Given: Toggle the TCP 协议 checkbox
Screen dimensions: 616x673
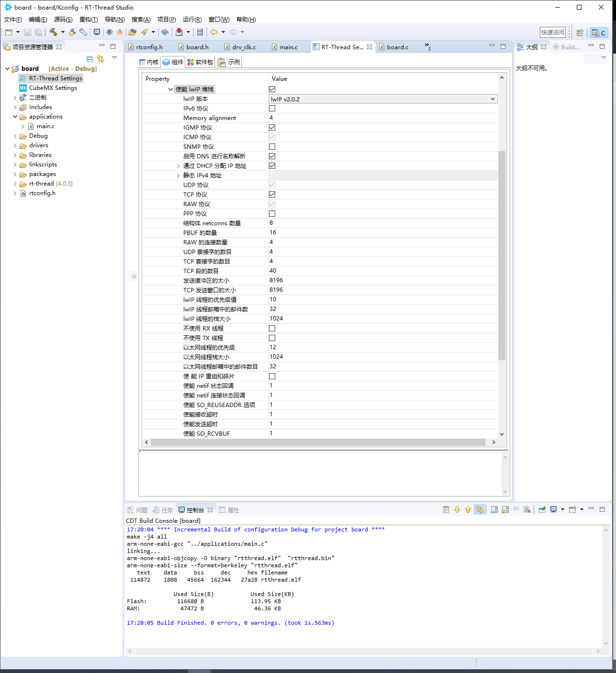Looking at the screenshot, I should [272, 194].
